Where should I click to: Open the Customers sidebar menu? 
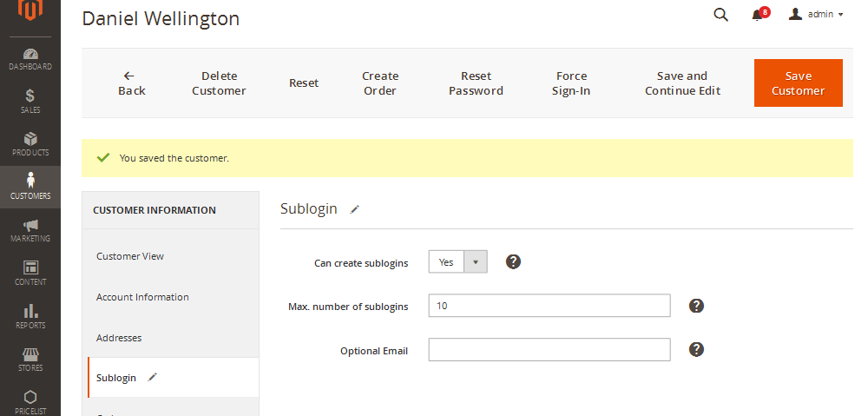click(x=30, y=187)
